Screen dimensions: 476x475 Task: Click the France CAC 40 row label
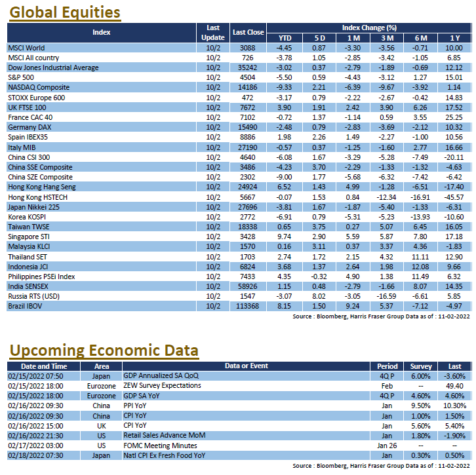[x=30, y=117]
